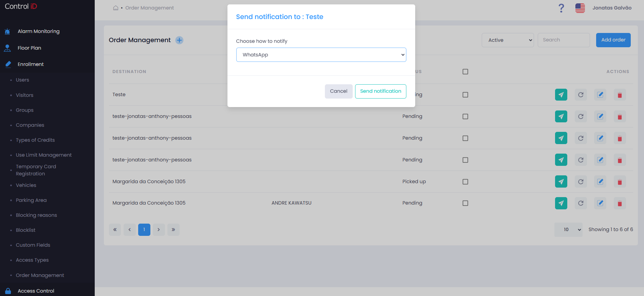This screenshot has width=644, height=296.
Task: Open Blocklist in the sidebar
Action: pyautogui.click(x=25, y=230)
